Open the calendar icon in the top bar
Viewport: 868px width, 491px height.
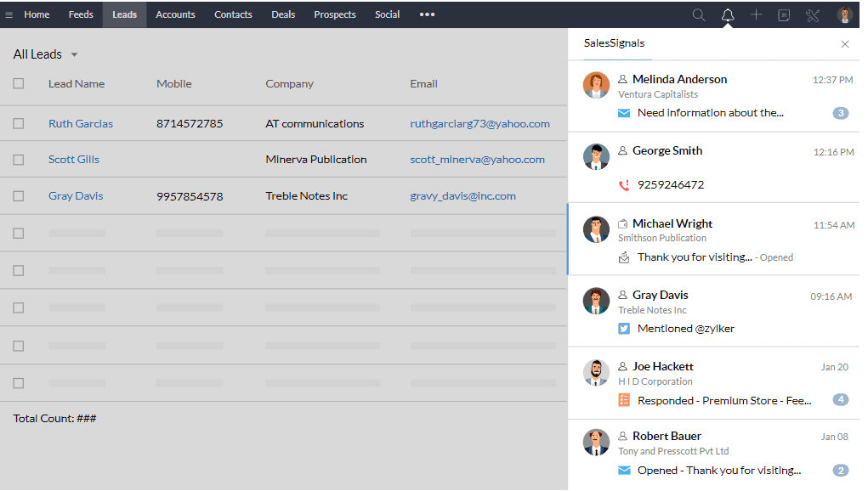[x=784, y=14]
